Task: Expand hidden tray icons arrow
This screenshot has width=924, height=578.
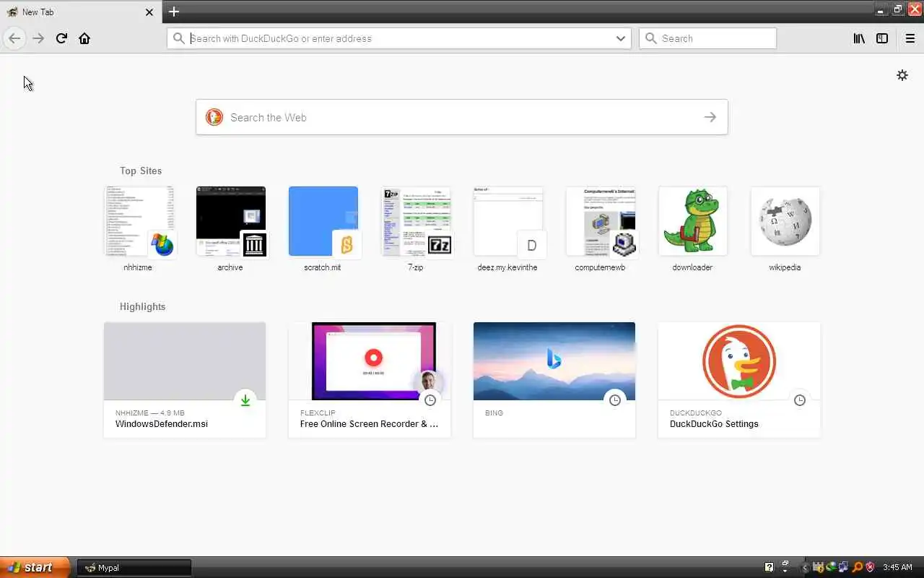Action: tap(805, 568)
